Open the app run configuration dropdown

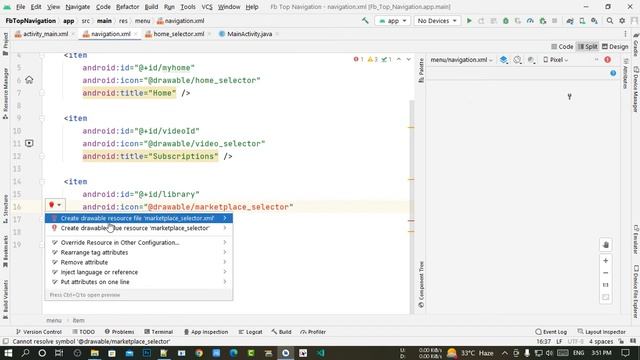(393, 21)
